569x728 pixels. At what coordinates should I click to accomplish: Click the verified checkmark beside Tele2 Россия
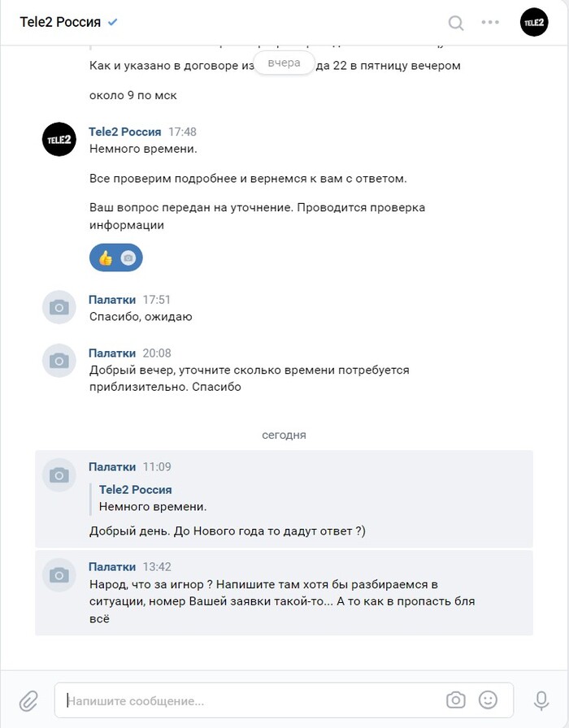pyautogui.click(x=112, y=22)
